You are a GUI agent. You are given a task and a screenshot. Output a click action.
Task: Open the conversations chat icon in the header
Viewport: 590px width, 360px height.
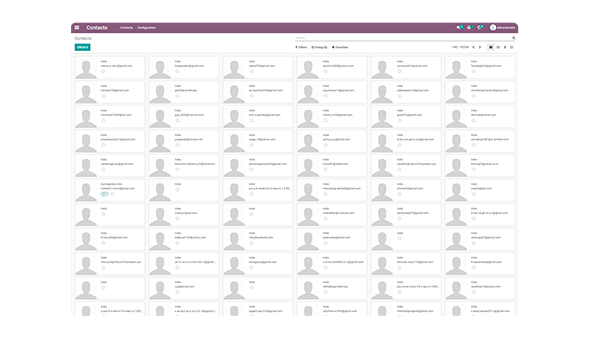pos(459,27)
